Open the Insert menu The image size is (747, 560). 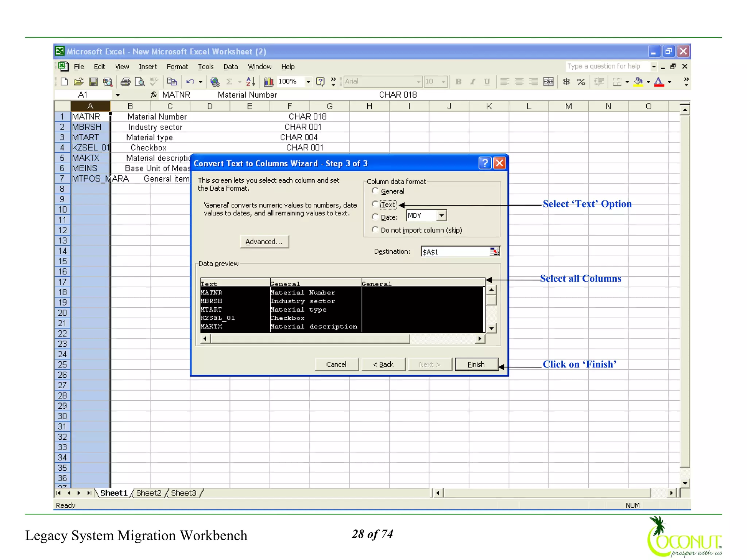tap(148, 67)
